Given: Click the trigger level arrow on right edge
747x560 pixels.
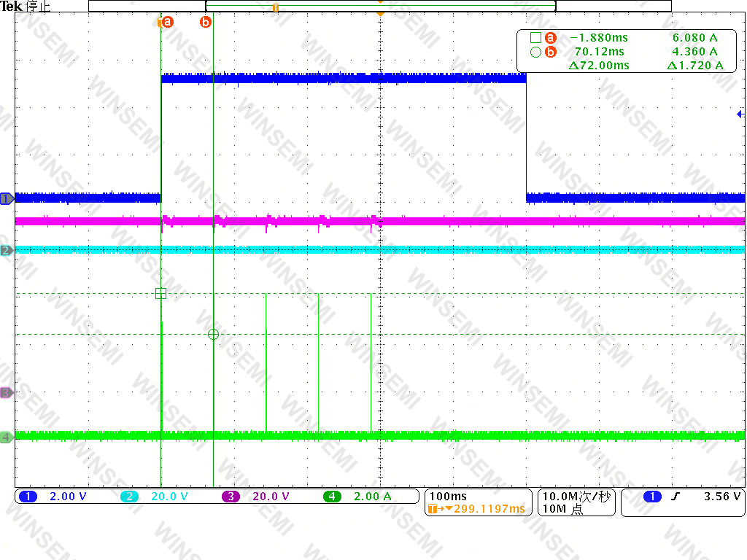Looking at the screenshot, I should click(x=740, y=114).
